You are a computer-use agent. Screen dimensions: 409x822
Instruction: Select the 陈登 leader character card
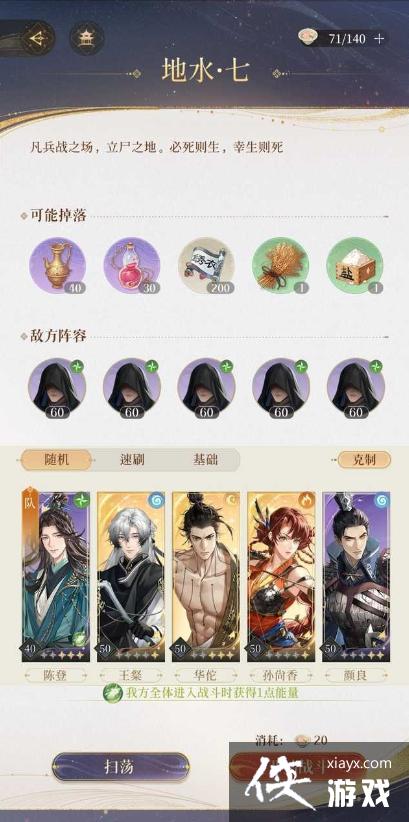tap(56, 576)
